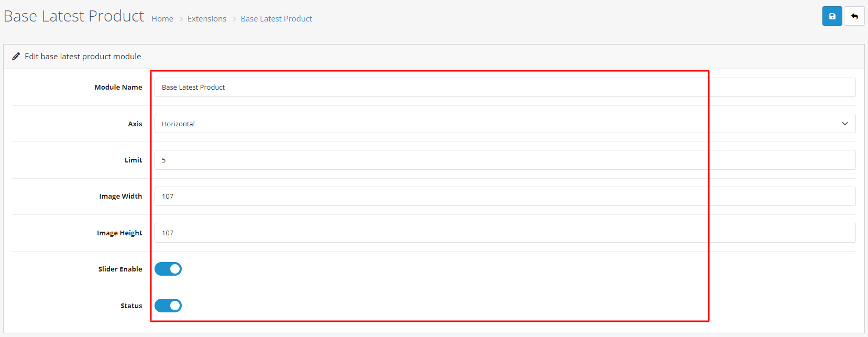Click the back arrow icon button
The image size is (868, 337).
[x=854, y=16]
